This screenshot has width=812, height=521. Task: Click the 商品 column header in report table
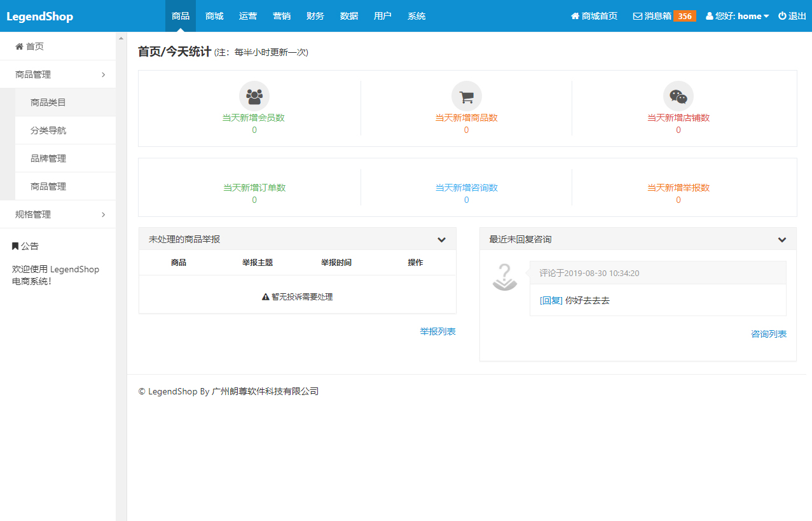pyautogui.click(x=179, y=263)
